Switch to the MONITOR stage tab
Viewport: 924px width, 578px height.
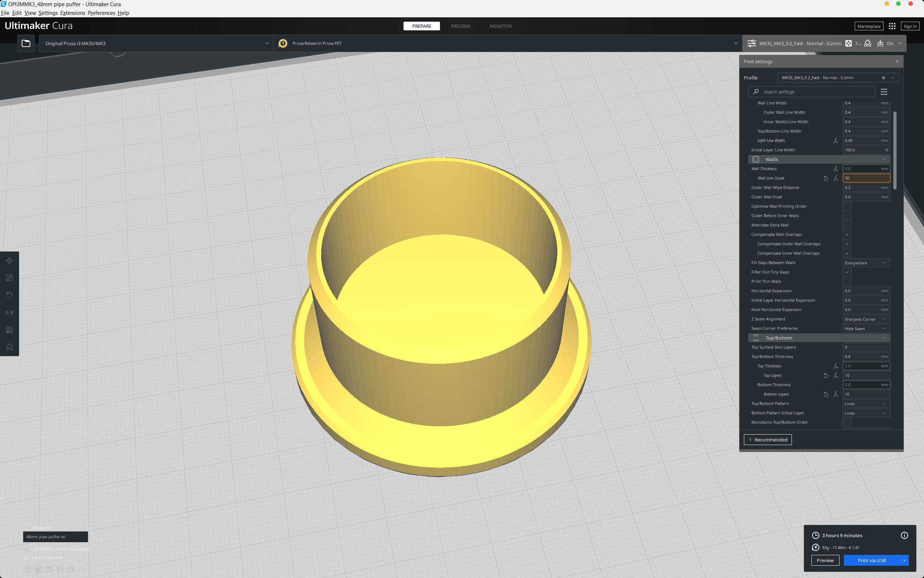[x=501, y=26]
